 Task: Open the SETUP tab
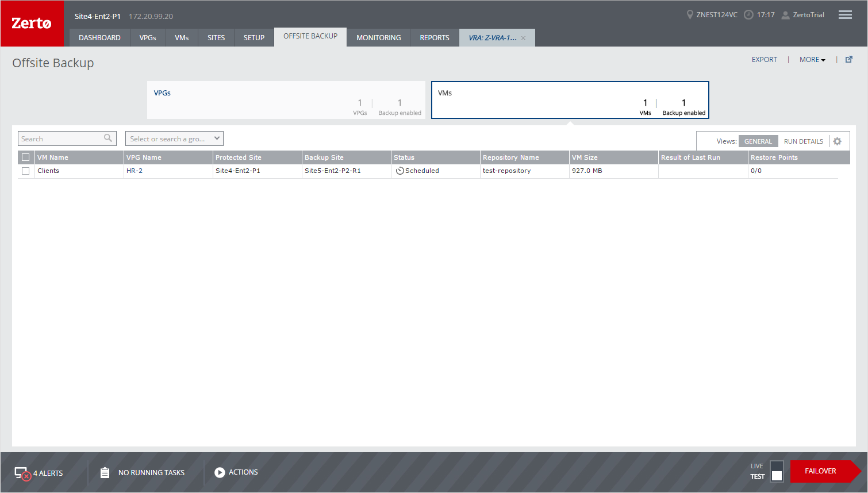click(x=254, y=38)
